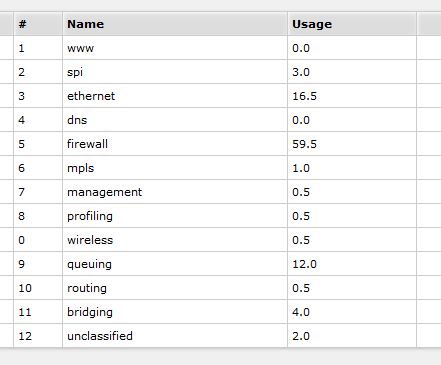Select the unclassified row
The height and width of the screenshot is (365, 441).
tap(220, 336)
